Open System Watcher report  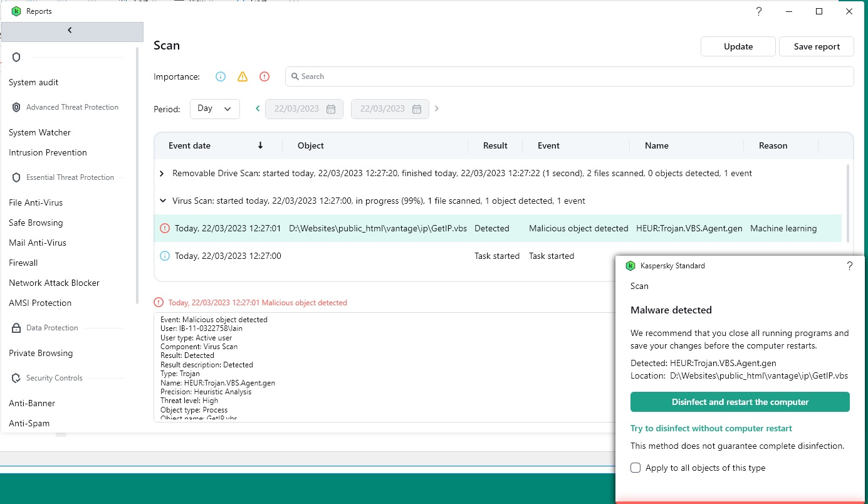coord(40,132)
